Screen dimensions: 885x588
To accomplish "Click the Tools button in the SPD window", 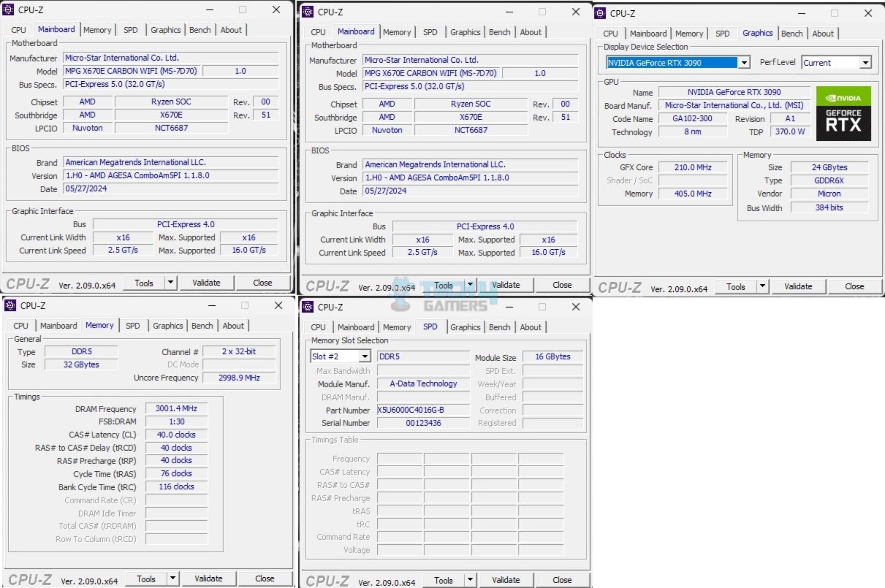I will click(x=443, y=580).
